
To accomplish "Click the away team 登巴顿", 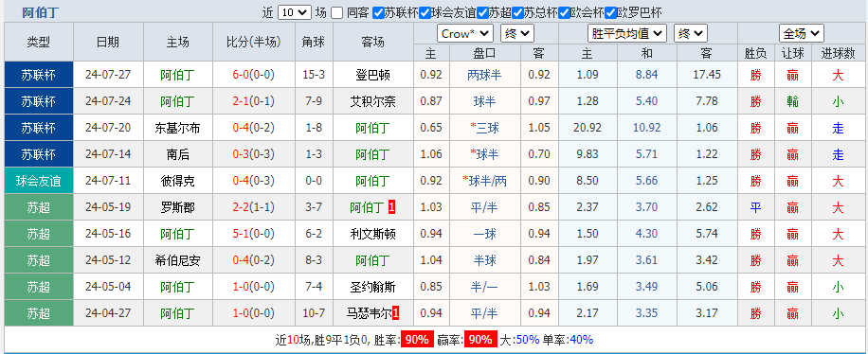I will click(x=373, y=75).
